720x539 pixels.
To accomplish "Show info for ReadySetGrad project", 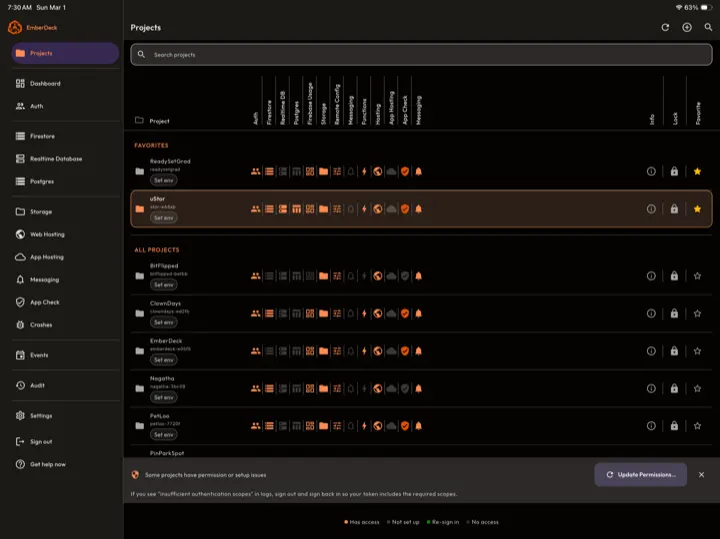I will (x=651, y=171).
